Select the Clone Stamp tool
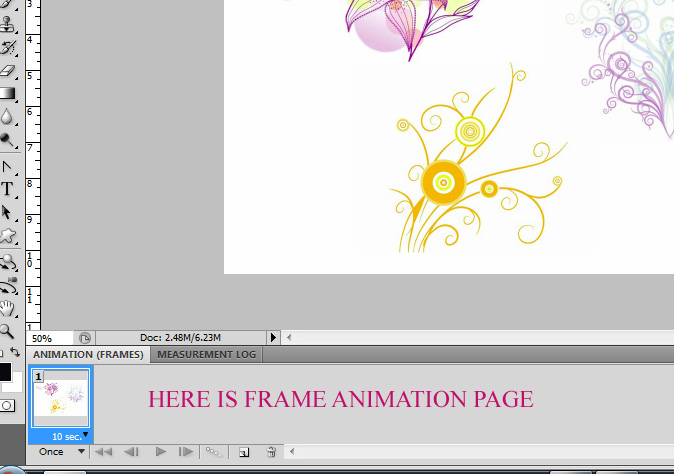Viewport: 674px width, 474px height. [x=7, y=24]
